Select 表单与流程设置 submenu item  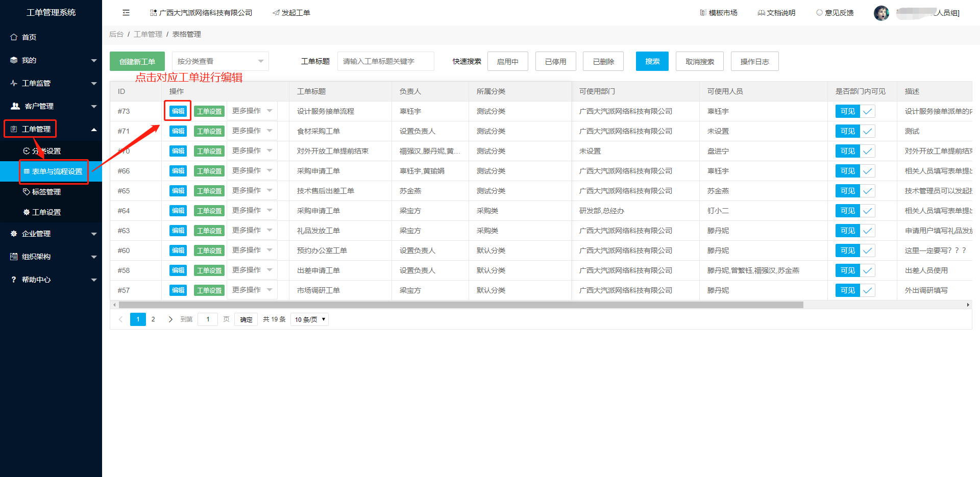tap(51, 171)
